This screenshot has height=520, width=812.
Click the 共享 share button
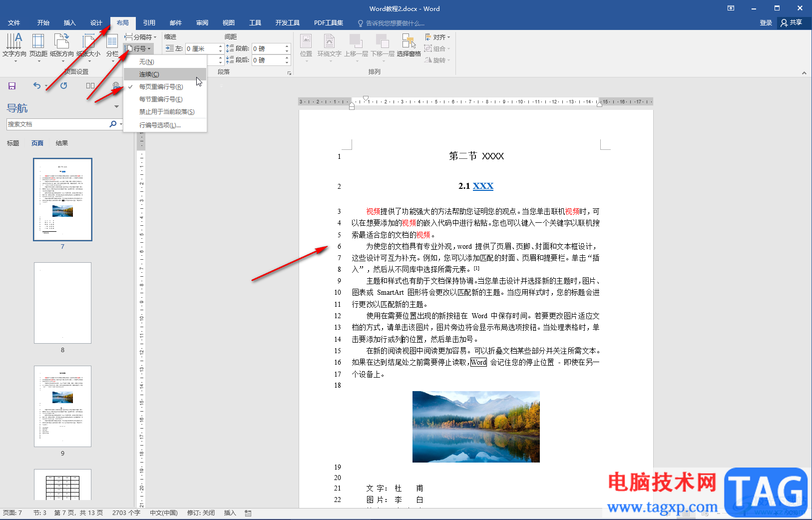point(792,22)
